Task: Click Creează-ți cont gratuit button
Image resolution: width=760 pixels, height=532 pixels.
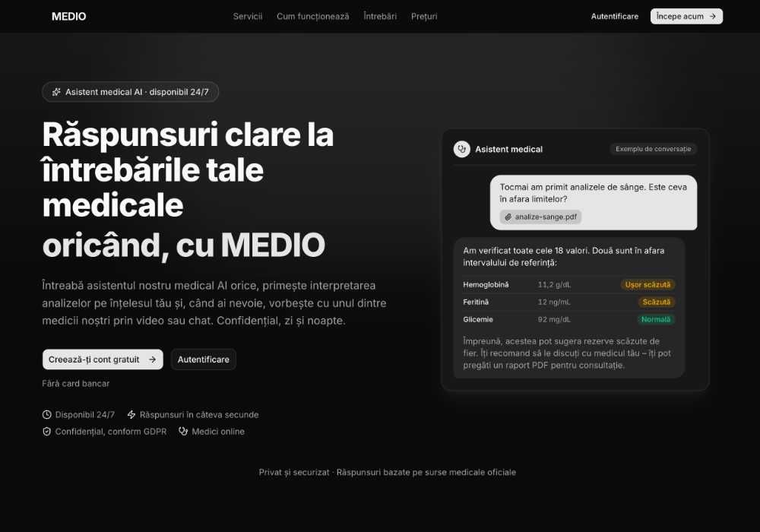Action: 103,359
